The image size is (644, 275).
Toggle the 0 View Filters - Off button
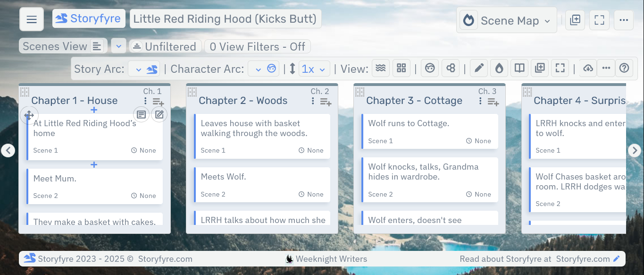click(x=257, y=47)
